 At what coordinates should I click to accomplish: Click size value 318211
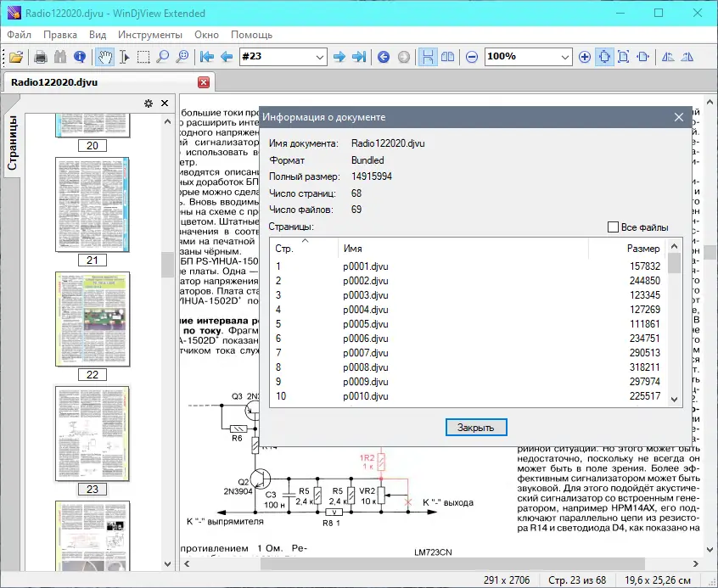point(645,367)
